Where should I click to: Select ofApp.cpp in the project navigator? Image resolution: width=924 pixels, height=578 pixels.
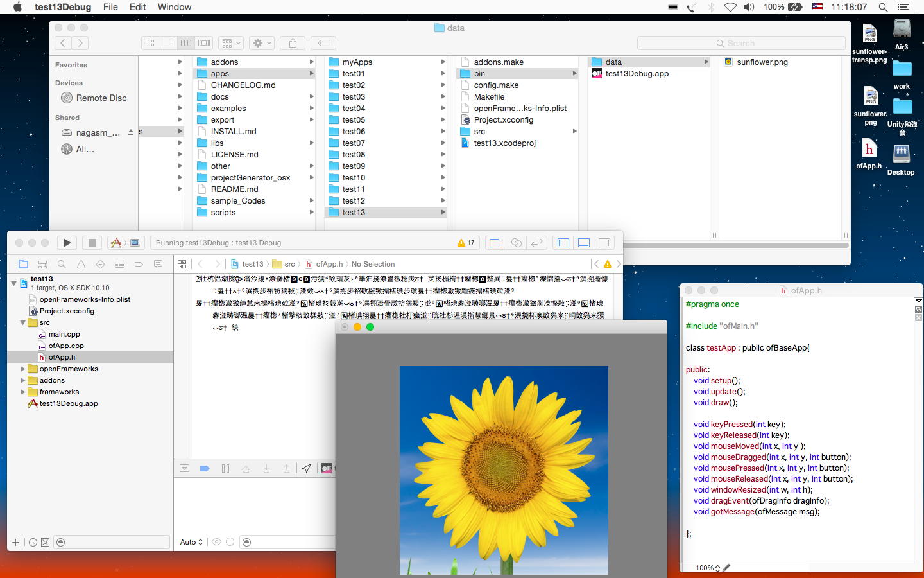tap(66, 346)
